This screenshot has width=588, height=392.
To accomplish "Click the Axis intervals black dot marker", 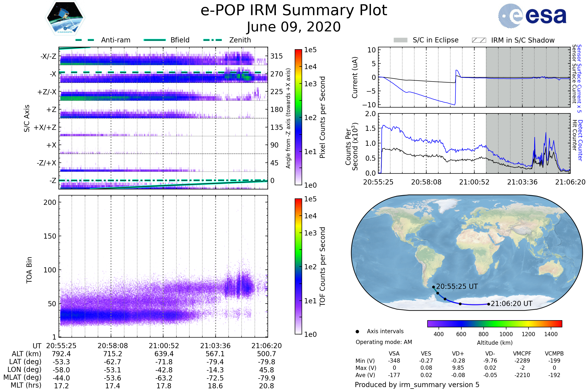I will pos(357,331).
